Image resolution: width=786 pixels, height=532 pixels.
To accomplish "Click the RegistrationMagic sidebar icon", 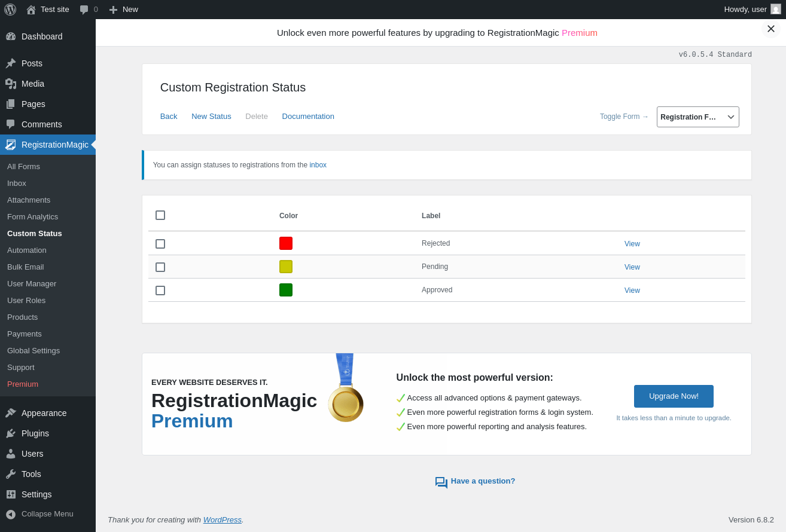I will pyautogui.click(x=11, y=145).
